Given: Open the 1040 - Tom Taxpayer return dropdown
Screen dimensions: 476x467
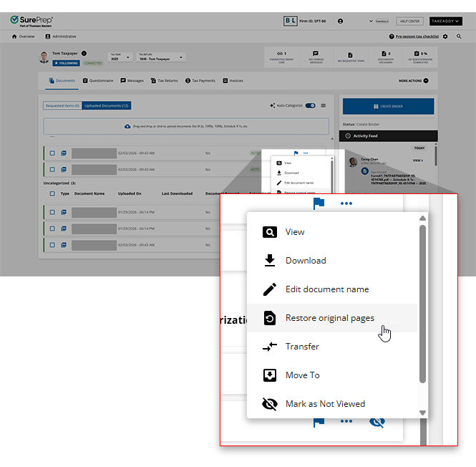Looking at the screenshot, I should pos(160,57).
